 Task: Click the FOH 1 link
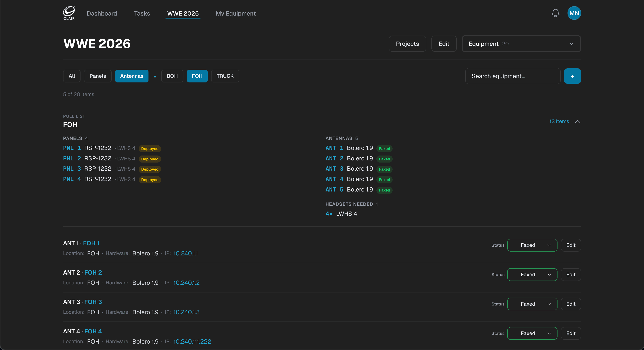[x=91, y=243]
